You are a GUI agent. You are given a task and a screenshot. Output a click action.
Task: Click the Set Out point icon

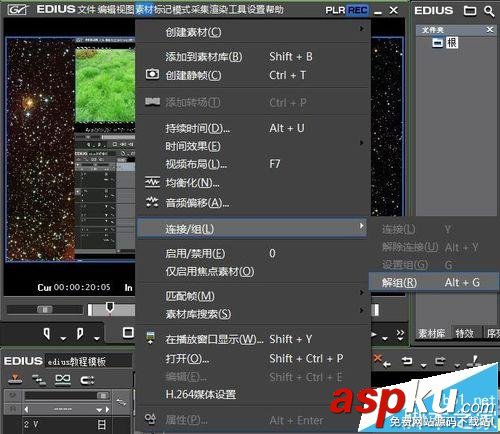coord(80,333)
